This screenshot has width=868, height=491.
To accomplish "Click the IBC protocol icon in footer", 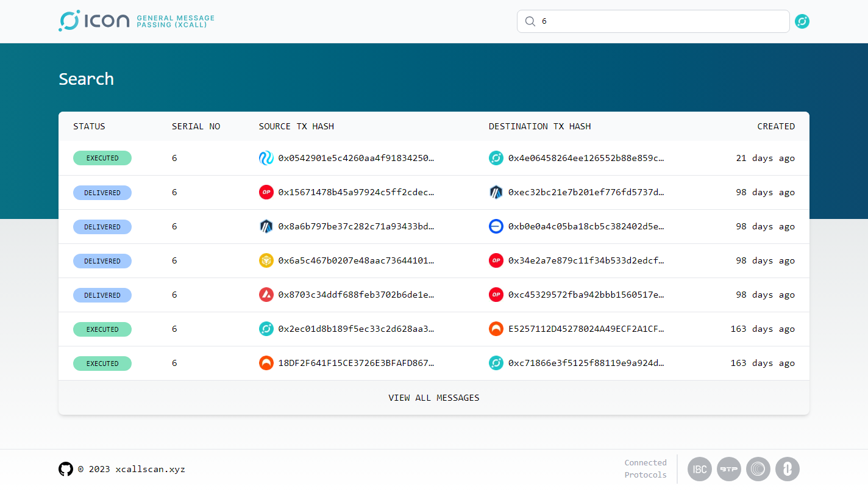I will [x=700, y=469].
